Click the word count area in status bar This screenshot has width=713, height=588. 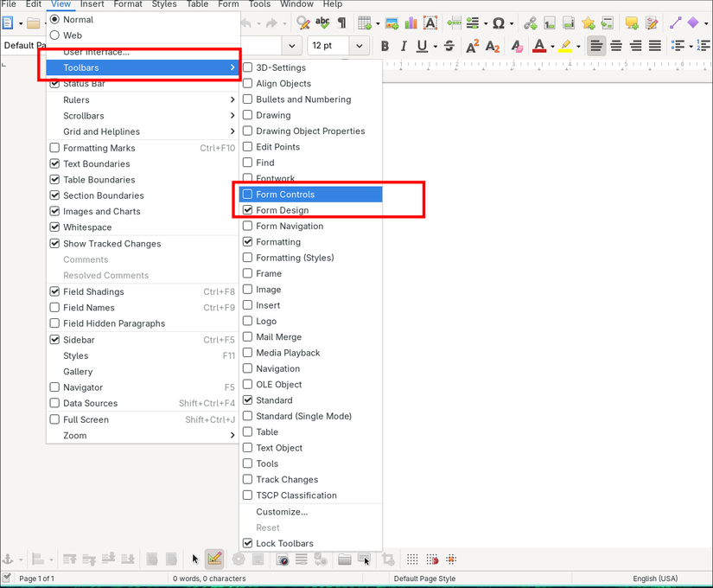click(208, 578)
